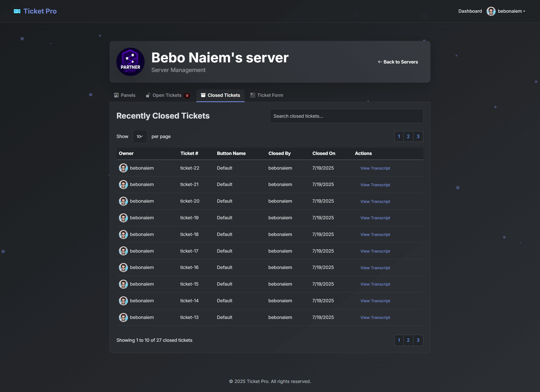Click the Open Tickets unlock icon
The height and width of the screenshot is (392, 540).
click(x=148, y=95)
